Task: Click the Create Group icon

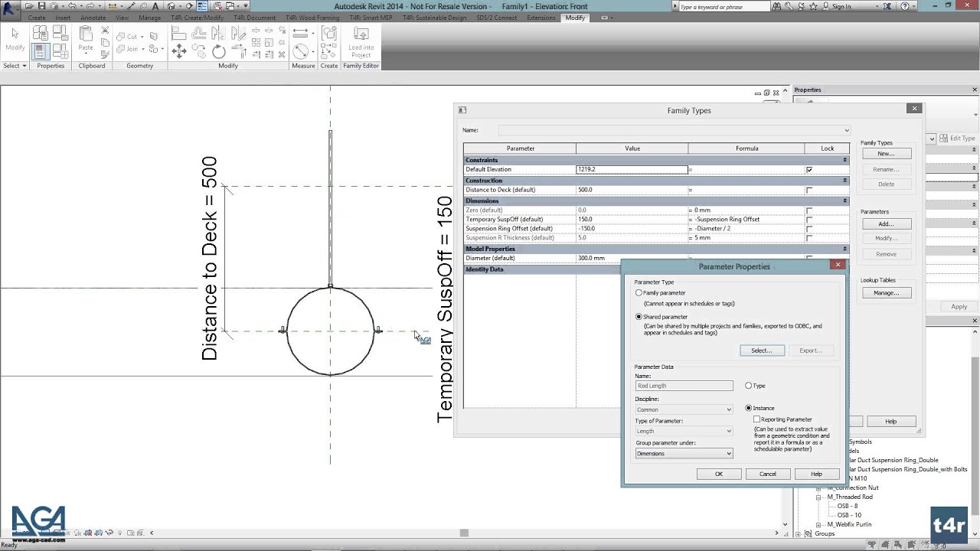Action: (x=329, y=33)
